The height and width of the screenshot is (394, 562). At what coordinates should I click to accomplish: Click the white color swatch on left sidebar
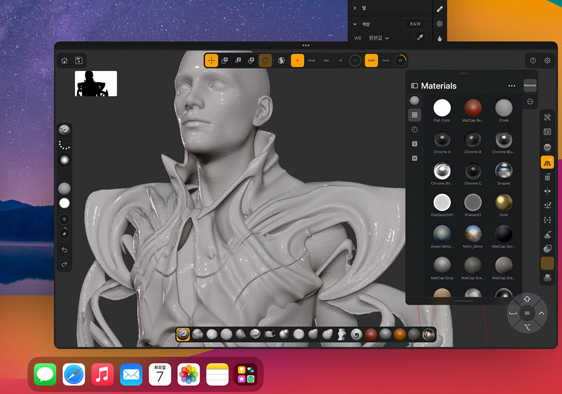(65, 203)
